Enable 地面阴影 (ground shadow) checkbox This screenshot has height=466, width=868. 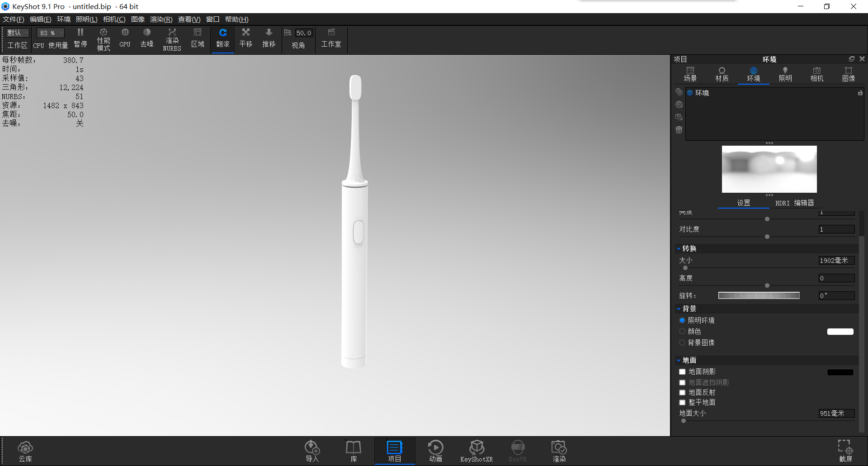coord(683,371)
